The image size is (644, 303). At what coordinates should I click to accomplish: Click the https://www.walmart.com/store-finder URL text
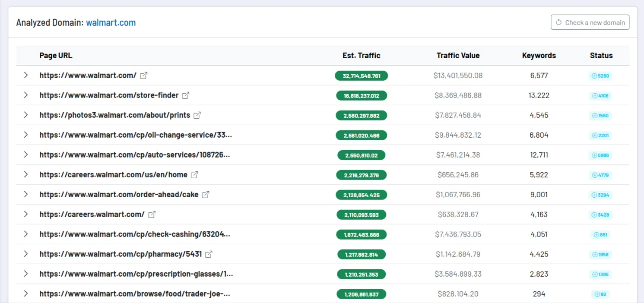point(109,95)
